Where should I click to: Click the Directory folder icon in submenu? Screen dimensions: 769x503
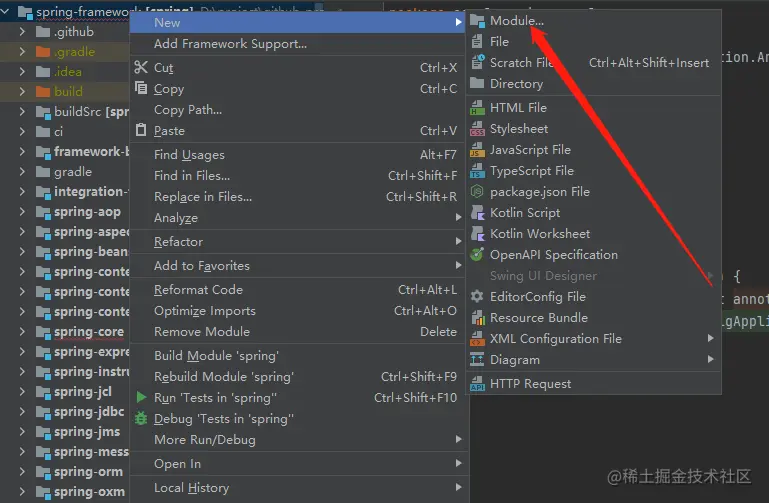477,83
